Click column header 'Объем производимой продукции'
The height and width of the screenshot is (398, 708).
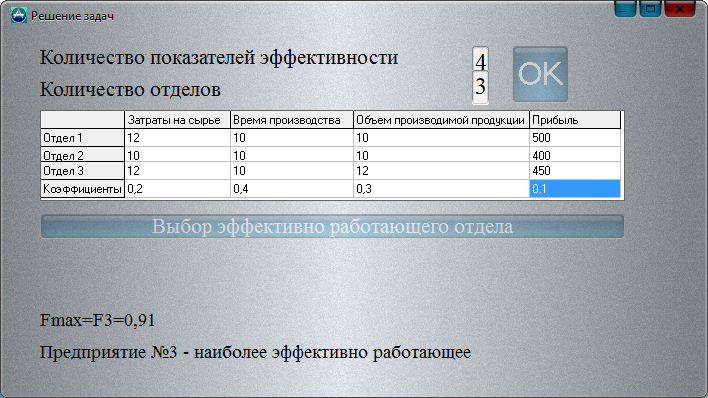(x=441, y=120)
